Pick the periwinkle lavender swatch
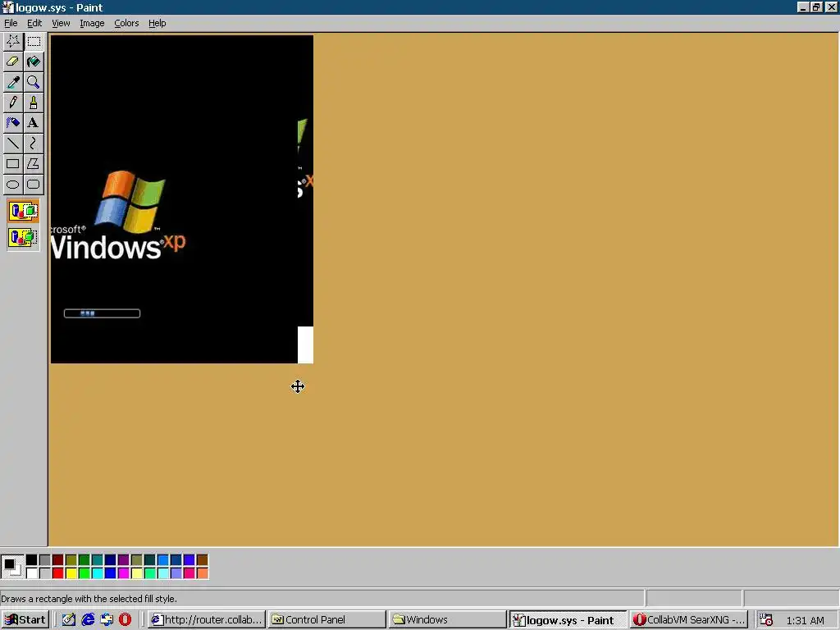840x630 pixels. point(176,573)
